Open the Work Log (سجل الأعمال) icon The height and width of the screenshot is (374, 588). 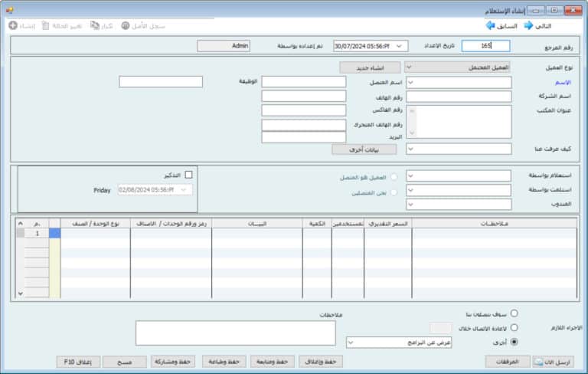[x=126, y=25]
